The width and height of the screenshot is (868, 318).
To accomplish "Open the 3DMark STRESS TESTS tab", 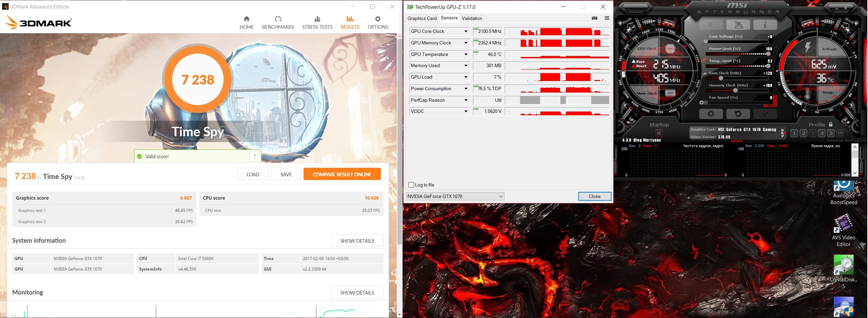I will click(317, 23).
